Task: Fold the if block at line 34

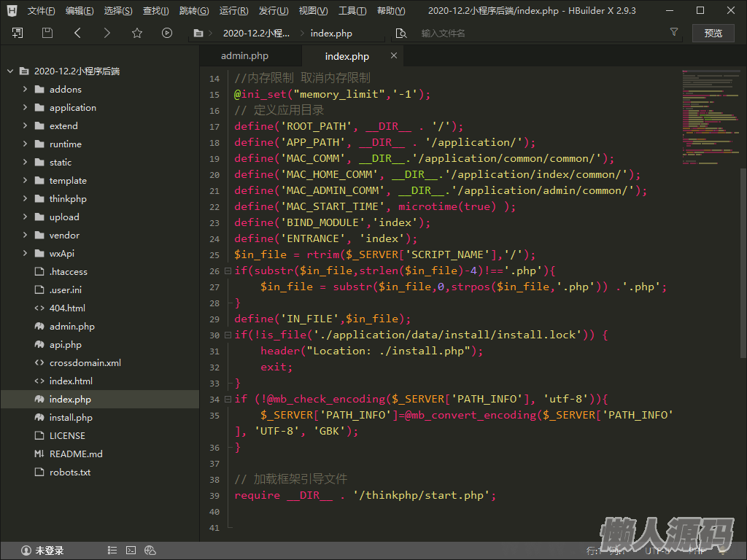Action: click(x=228, y=400)
